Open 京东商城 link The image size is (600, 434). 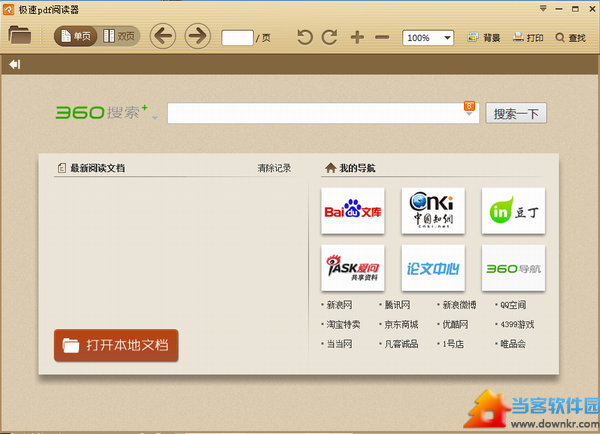click(x=401, y=325)
